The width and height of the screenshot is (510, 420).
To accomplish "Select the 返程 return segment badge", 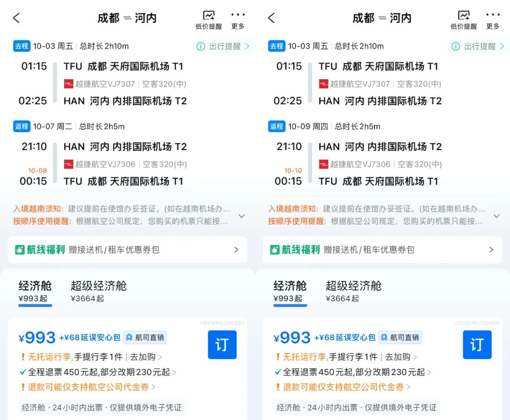I will click(21, 126).
